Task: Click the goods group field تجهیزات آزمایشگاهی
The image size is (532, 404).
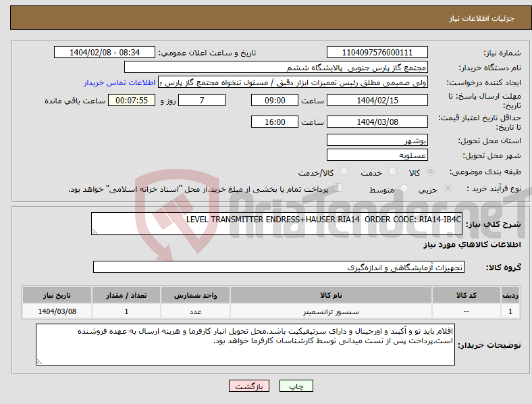Action: click(279, 267)
